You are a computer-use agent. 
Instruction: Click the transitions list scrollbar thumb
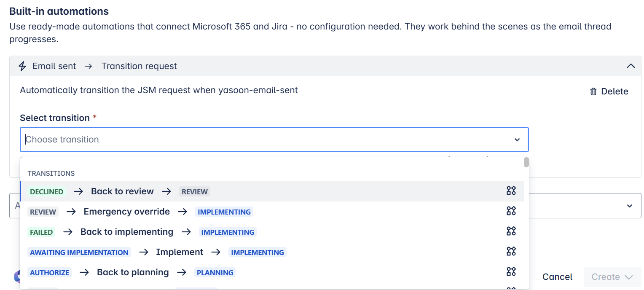pyautogui.click(x=526, y=162)
